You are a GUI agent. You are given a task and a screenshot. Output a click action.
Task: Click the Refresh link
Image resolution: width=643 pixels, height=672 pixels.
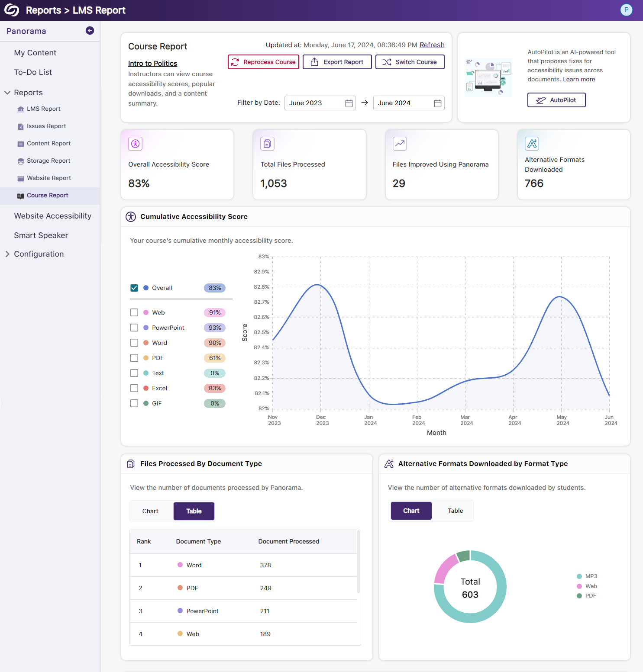point(432,45)
